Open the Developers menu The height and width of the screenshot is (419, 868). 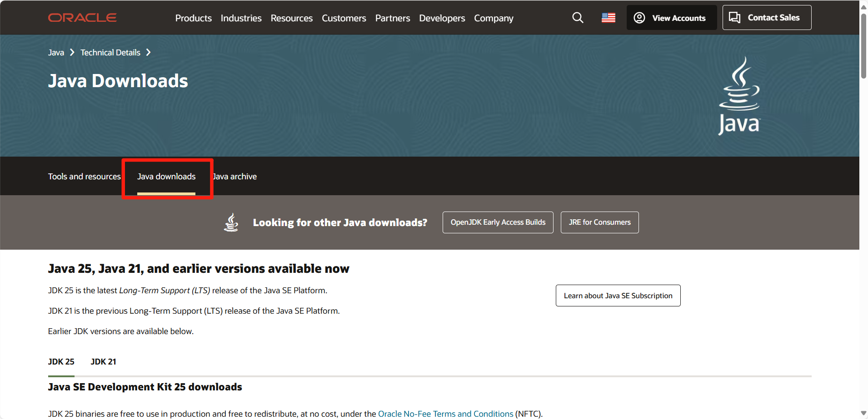point(442,18)
